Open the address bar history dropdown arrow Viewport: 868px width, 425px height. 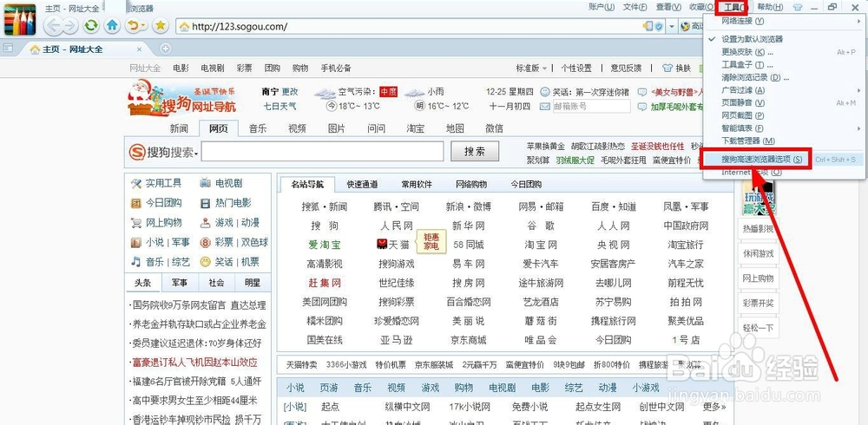(x=672, y=26)
